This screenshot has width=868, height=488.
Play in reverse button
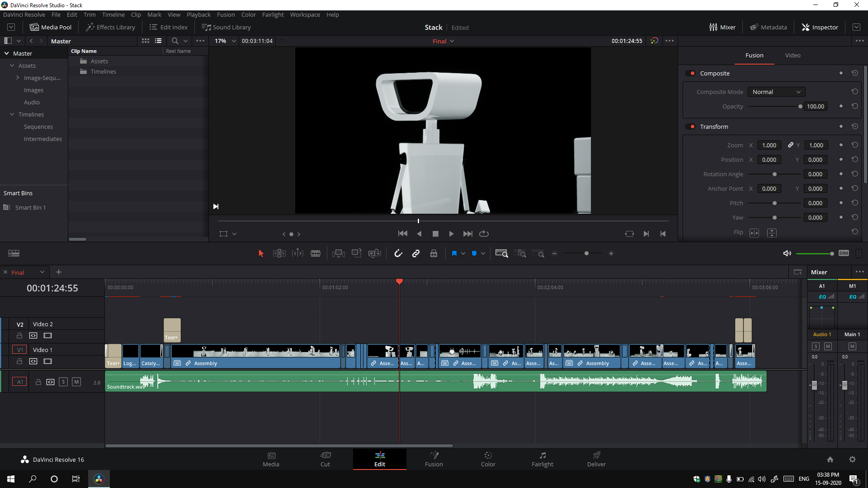coord(419,234)
